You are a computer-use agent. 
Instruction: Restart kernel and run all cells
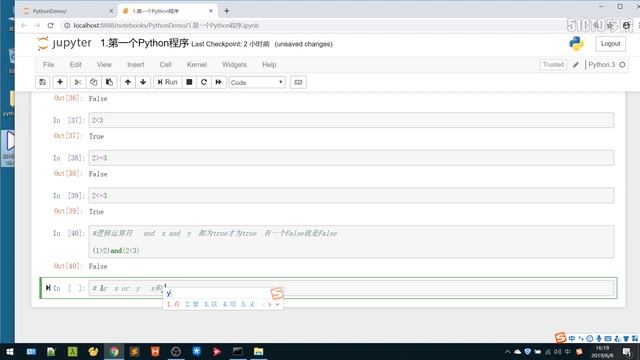tap(218, 82)
